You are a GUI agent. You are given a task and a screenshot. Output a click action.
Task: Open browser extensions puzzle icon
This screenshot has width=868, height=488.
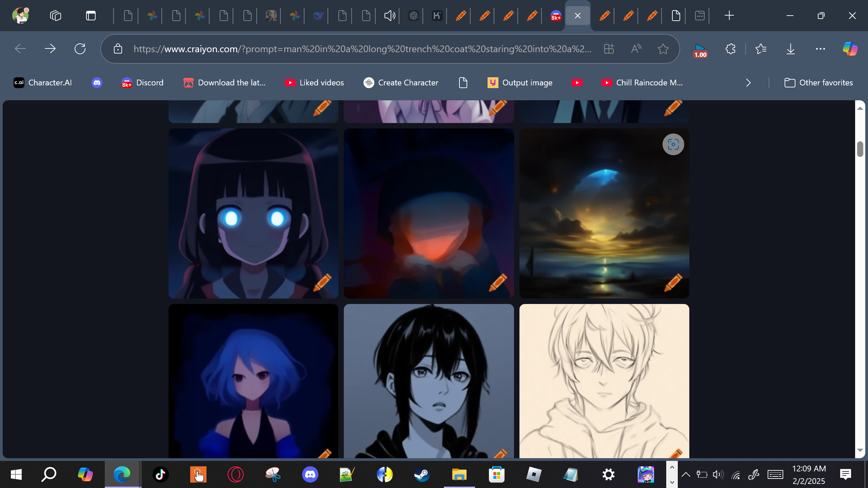[x=730, y=49]
